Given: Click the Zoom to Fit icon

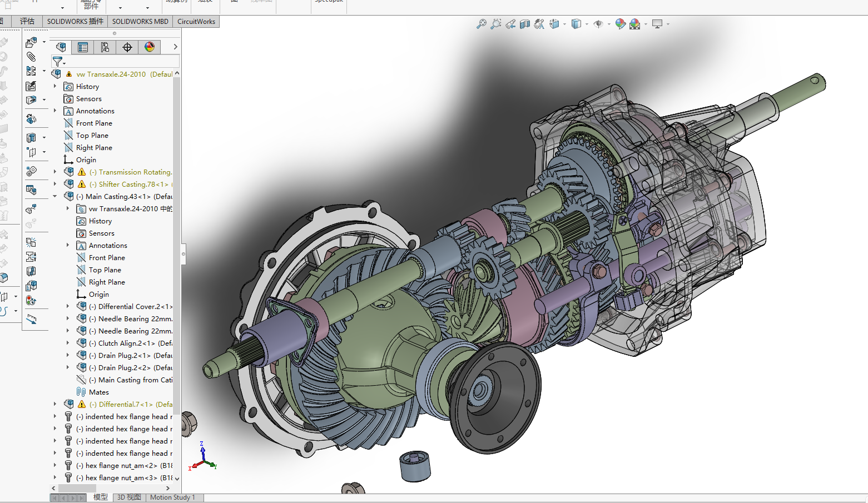Looking at the screenshot, I should [x=482, y=24].
